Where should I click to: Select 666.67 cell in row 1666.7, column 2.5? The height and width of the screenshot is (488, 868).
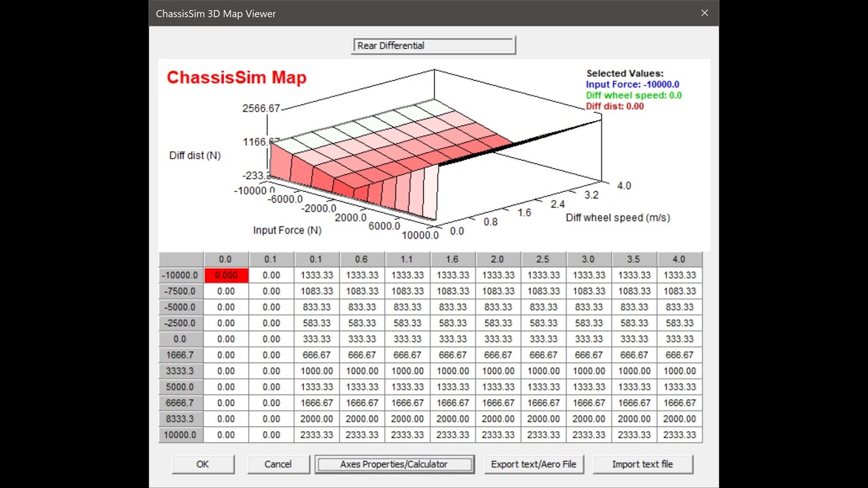[544, 355]
